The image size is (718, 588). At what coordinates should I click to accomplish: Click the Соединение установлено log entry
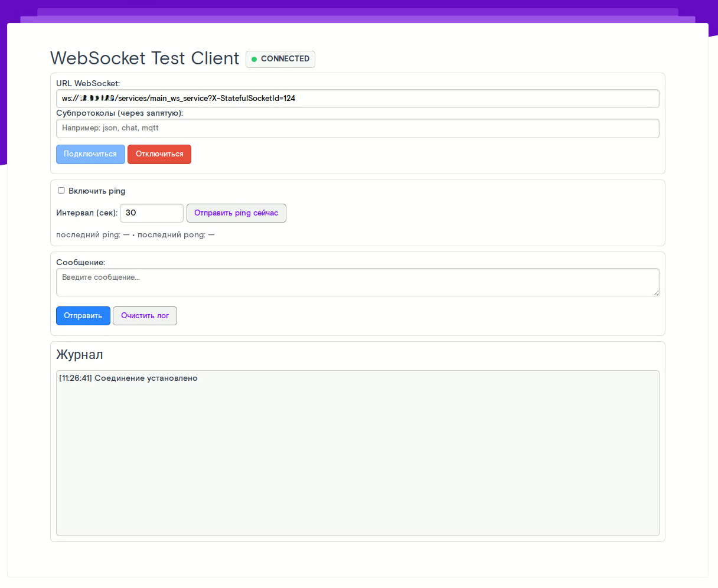tap(129, 378)
